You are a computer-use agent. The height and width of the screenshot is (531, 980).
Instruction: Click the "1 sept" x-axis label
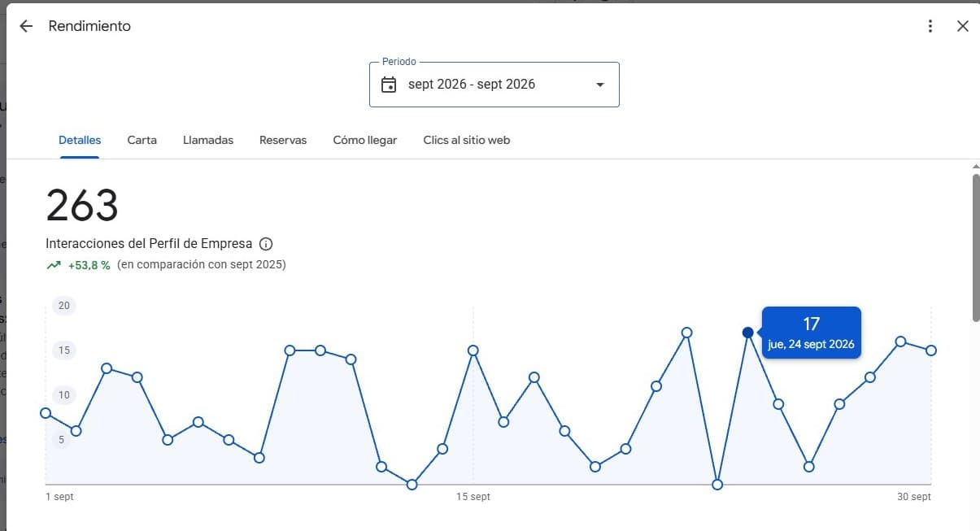tap(59, 497)
